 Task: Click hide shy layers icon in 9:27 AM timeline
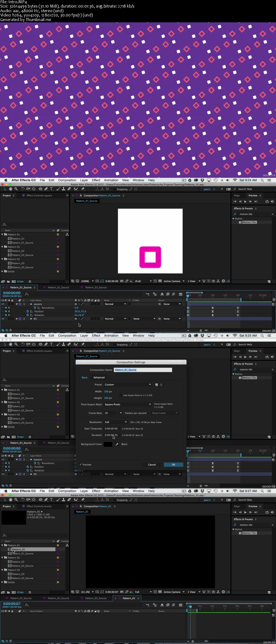click(x=162, y=605)
